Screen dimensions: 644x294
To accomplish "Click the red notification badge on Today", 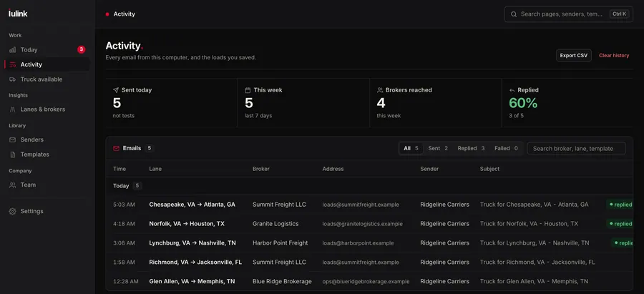I will coord(82,49).
